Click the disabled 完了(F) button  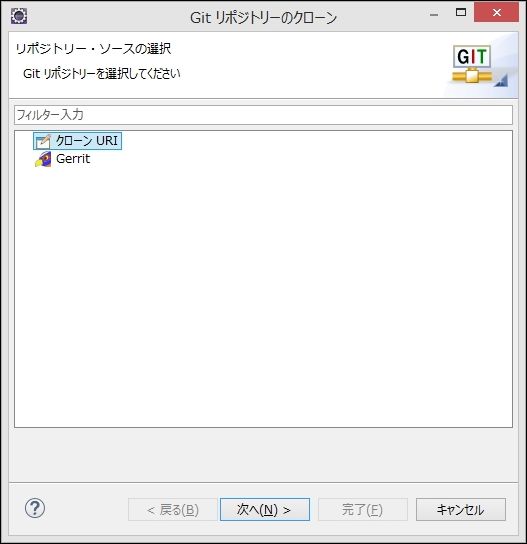pos(363,510)
